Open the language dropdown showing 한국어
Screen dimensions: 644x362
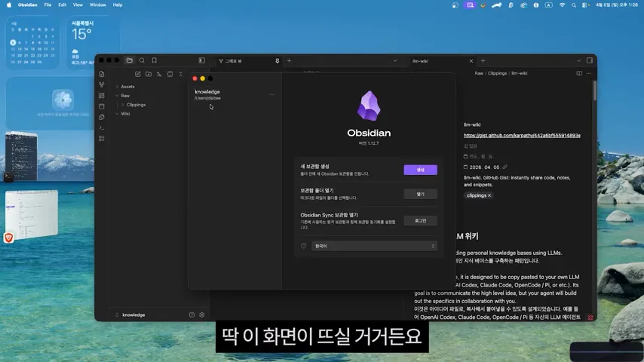tap(374, 246)
